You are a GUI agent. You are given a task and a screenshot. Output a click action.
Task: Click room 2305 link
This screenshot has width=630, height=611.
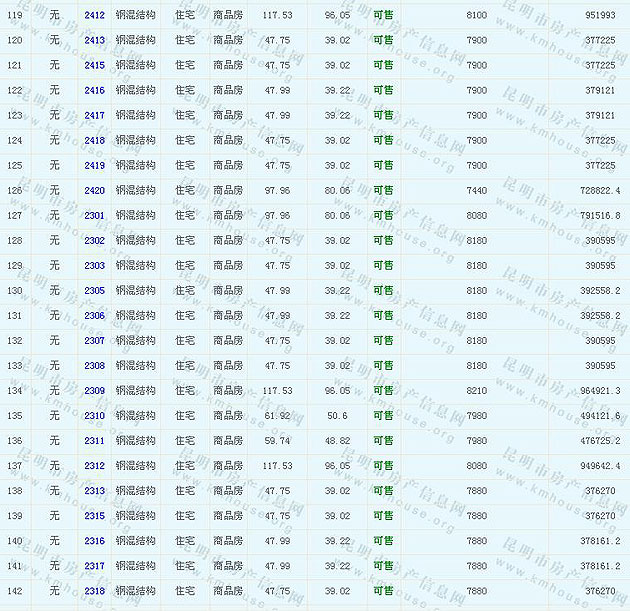tap(94, 291)
